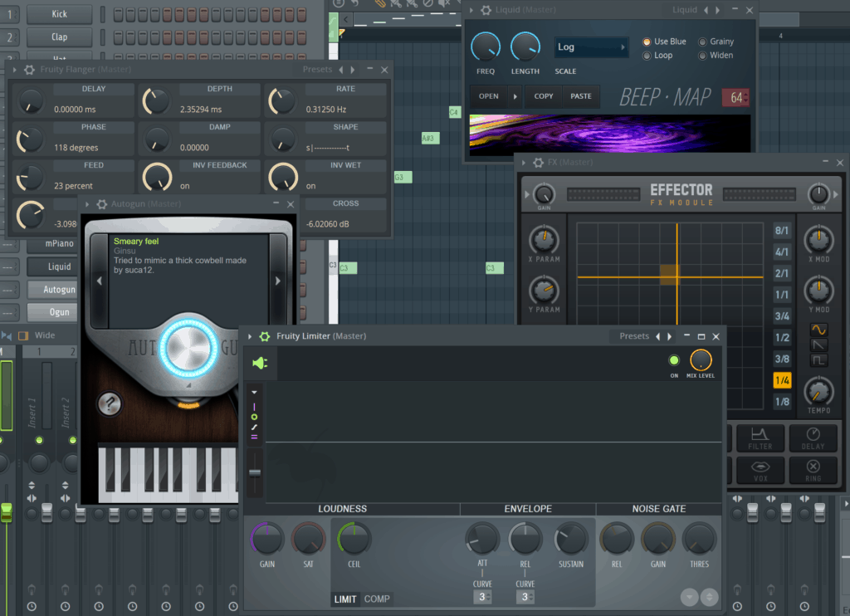The image size is (850, 616).
Task: Select the Kick channel button
Action: (x=60, y=14)
